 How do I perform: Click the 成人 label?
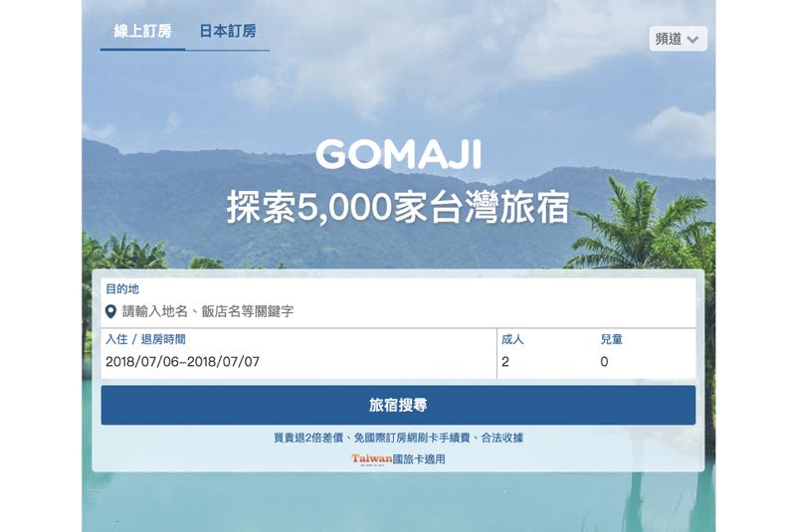[x=512, y=339]
